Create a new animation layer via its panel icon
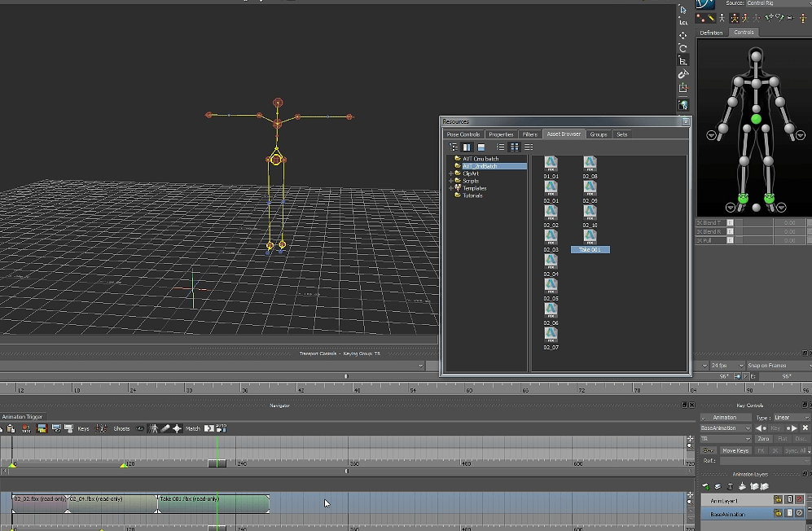 pyautogui.click(x=705, y=486)
